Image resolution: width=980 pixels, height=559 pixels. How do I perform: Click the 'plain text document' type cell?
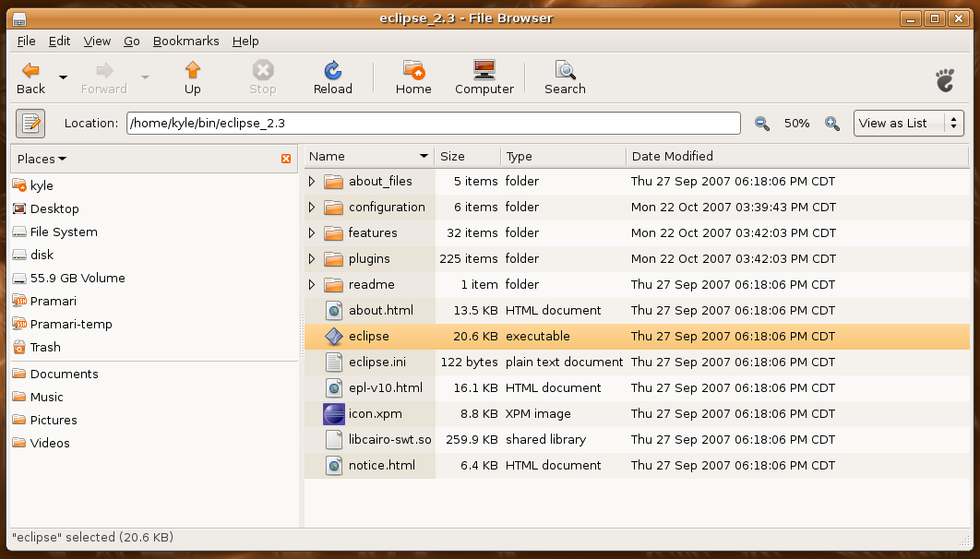pyautogui.click(x=565, y=363)
